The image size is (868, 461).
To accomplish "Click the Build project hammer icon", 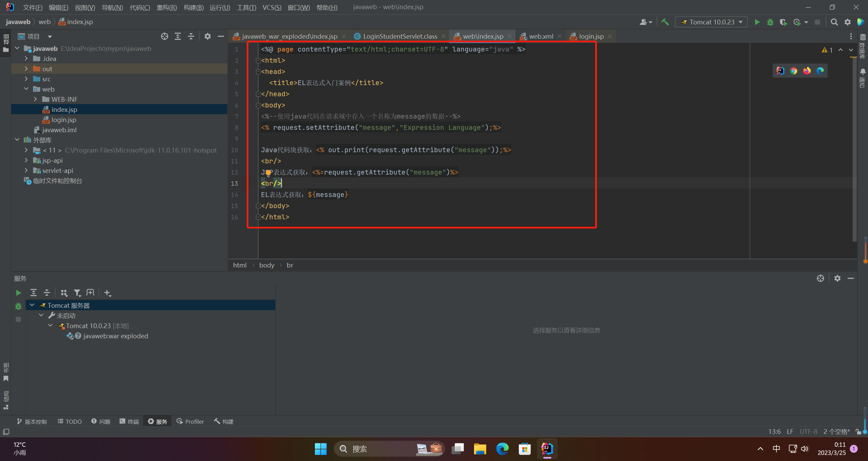I will click(x=665, y=22).
